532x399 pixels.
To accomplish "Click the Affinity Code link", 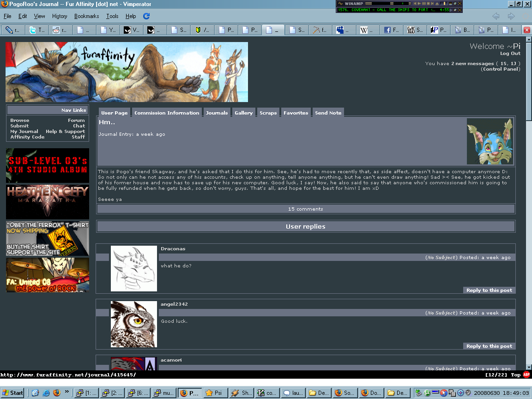I will pos(27,137).
